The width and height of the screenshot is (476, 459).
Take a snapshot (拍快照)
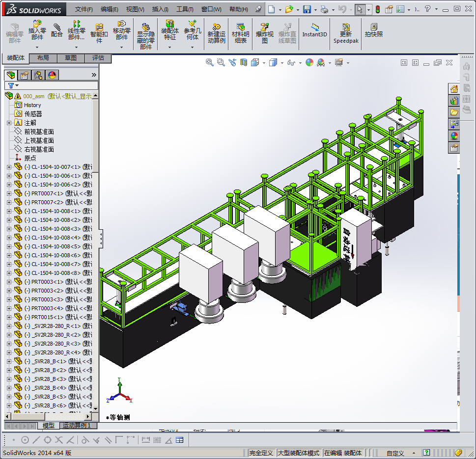[374, 30]
